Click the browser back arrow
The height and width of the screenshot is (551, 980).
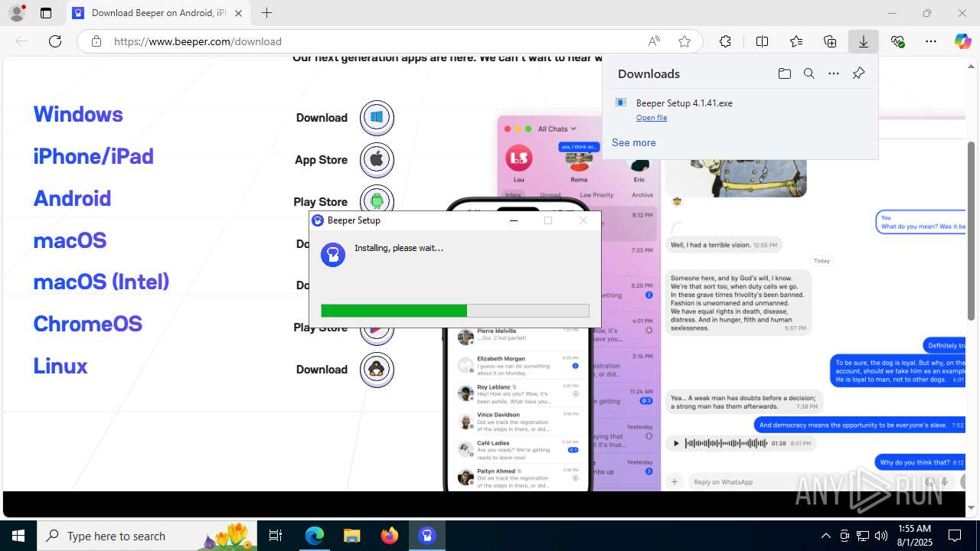[21, 41]
